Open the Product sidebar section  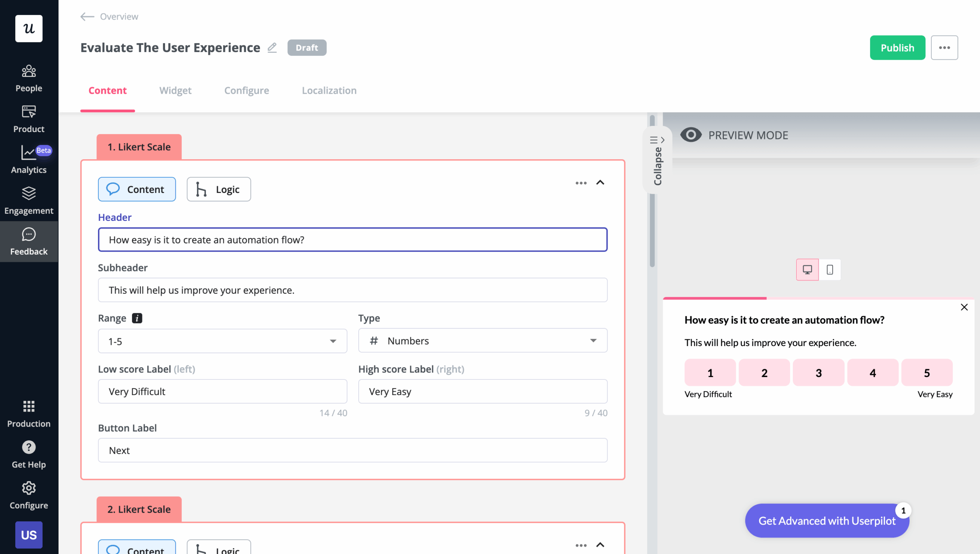[29, 119]
